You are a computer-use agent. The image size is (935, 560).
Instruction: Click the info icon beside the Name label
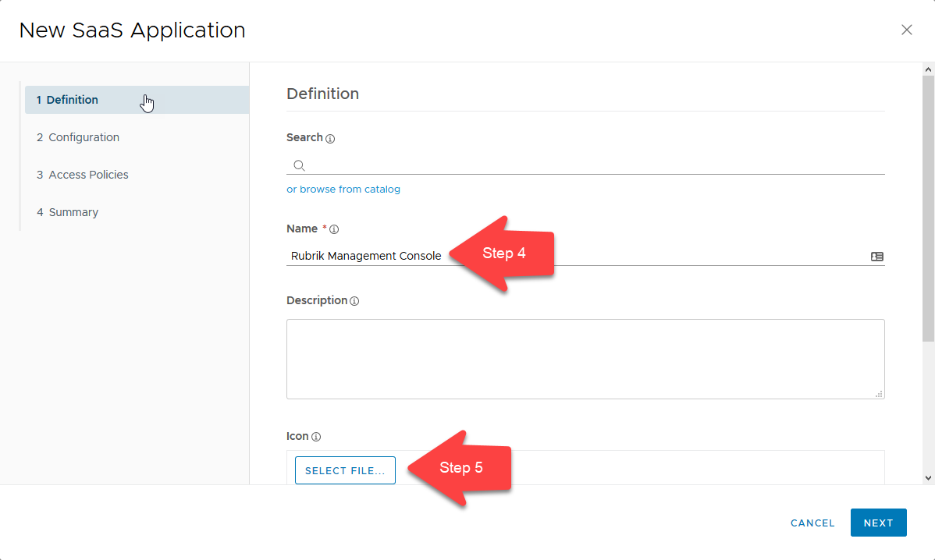(x=334, y=229)
